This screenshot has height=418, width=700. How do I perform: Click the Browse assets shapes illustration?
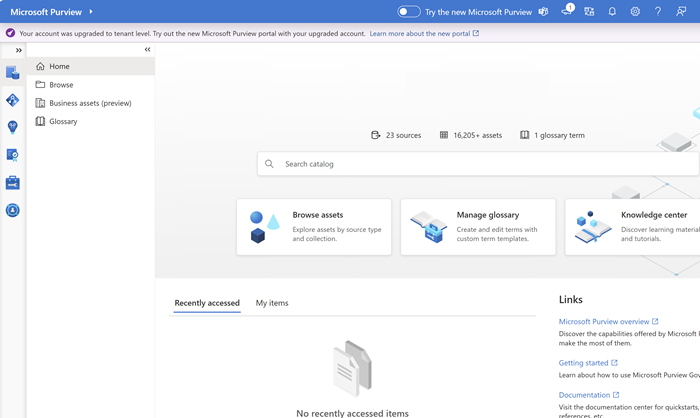[264, 227]
